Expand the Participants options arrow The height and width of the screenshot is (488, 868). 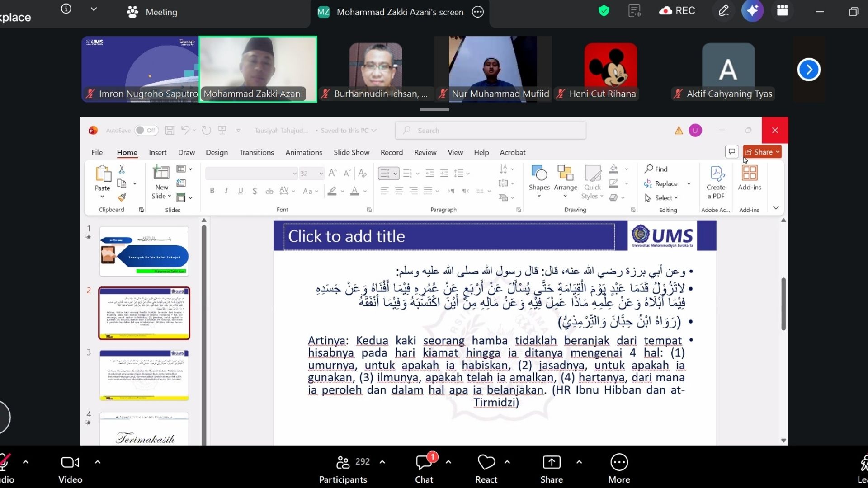pyautogui.click(x=382, y=462)
